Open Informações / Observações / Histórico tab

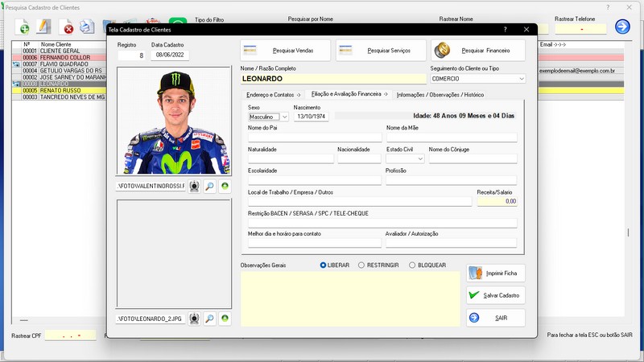coord(440,95)
